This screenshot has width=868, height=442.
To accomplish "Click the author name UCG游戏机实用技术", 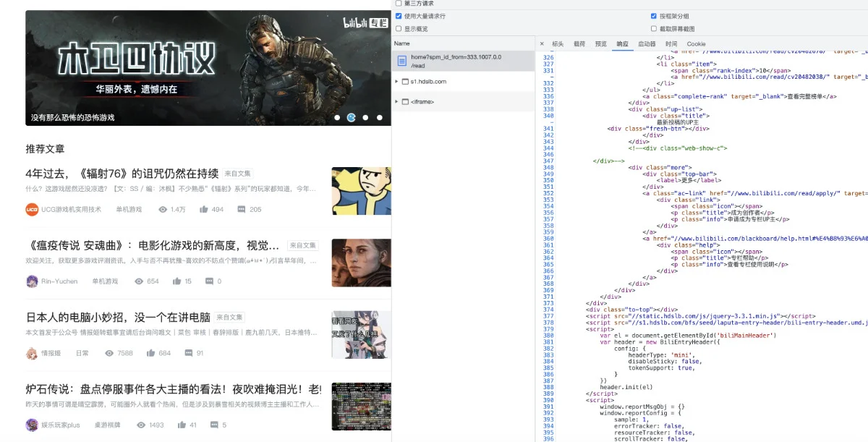I will pos(71,210).
